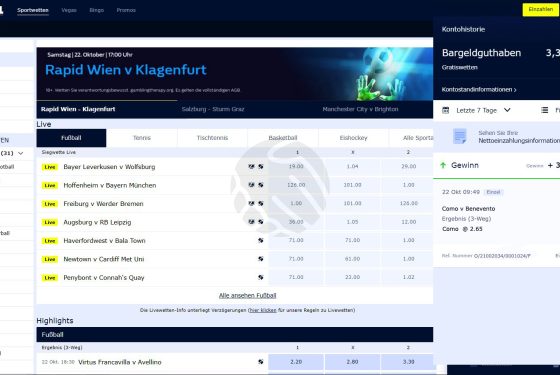Open pitch tracker icon for Hoffenheim v Bayern München
560x375 pixels.
[251, 185]
